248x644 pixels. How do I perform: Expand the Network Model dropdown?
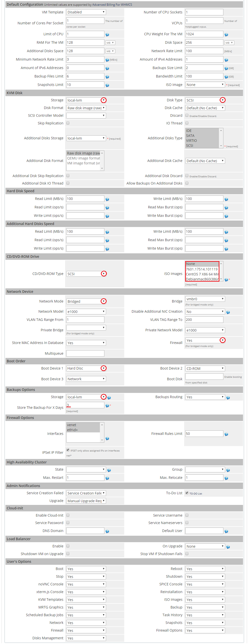click(86, 312)
